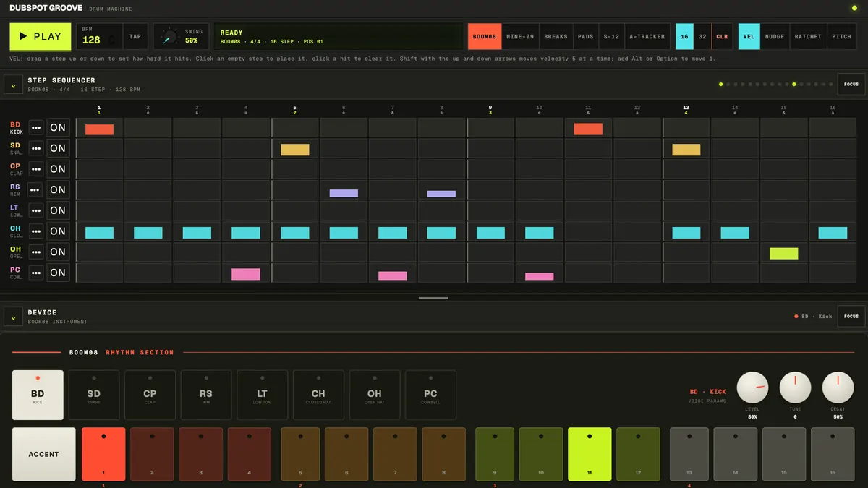868x488 pixels.
Task: Tap step pad 9 in rhythm section
Action: pyautogui.click(x=495, y=454)
